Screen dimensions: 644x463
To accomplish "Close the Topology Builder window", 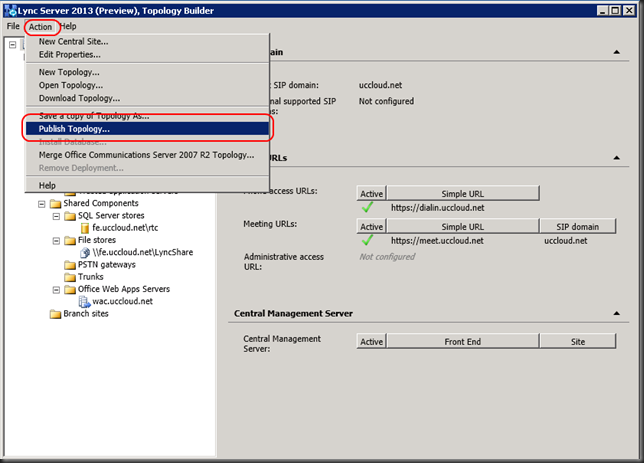I will [x=629, y=10].
